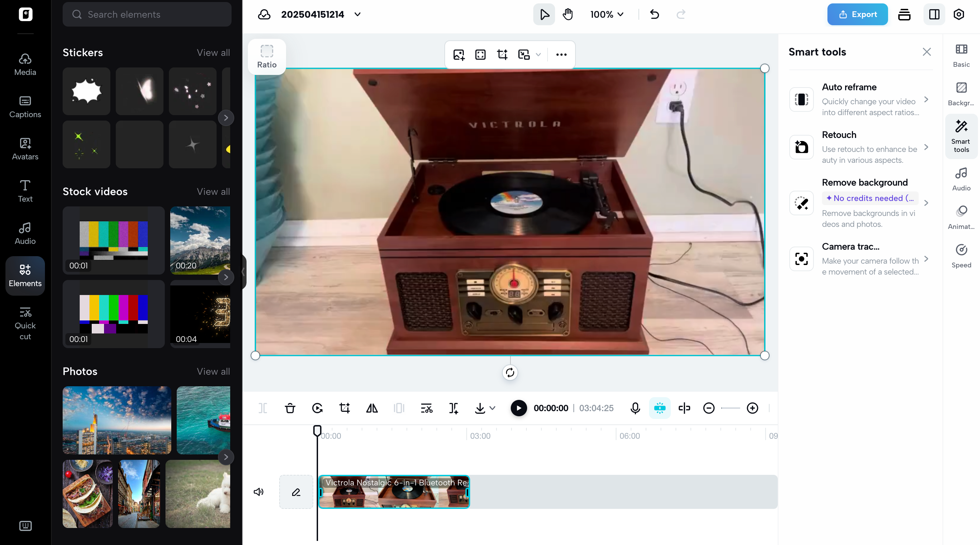Click the rotate handle below the video preview

[510, 372]
